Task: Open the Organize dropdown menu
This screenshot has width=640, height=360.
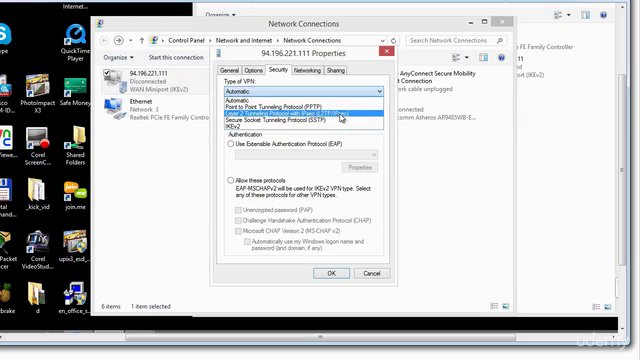Action: tap(118, 58)
